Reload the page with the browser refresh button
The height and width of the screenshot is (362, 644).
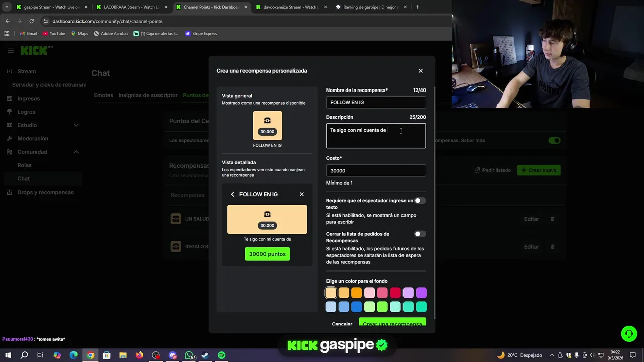click(31, 21)
